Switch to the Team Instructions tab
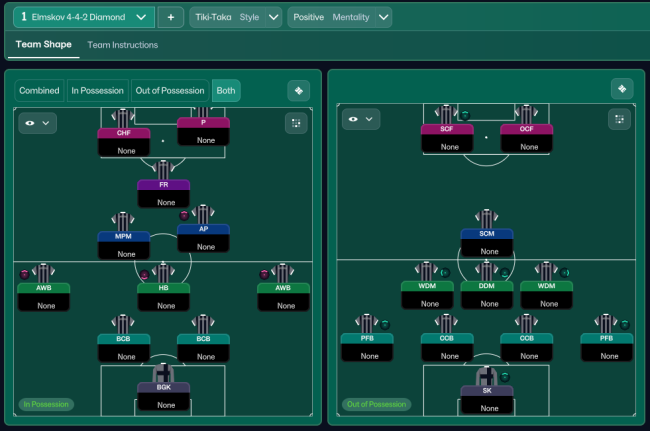Screen dimensions: 650x431 tap(122, 45)
